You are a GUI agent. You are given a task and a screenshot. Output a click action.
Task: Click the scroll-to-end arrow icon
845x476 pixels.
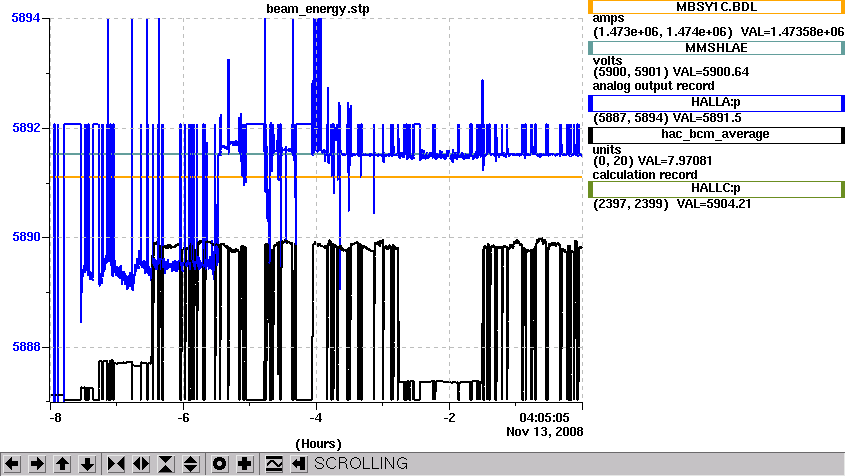(299, 464)
